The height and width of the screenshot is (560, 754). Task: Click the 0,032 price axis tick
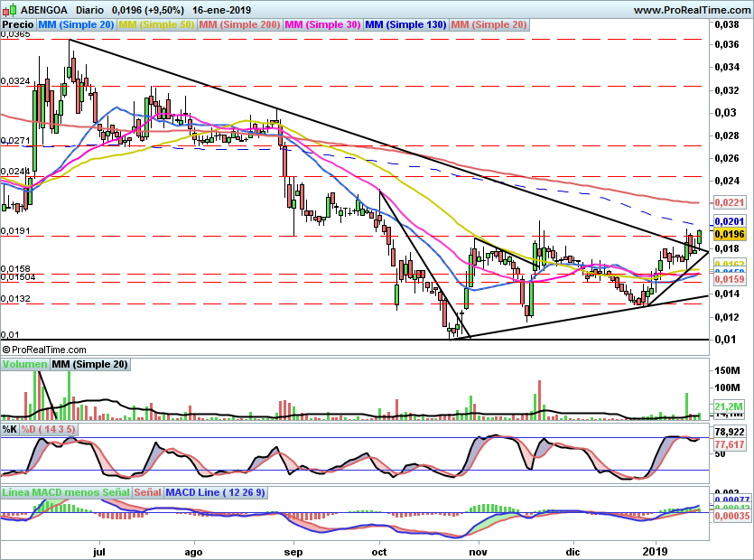pos(727,90)
